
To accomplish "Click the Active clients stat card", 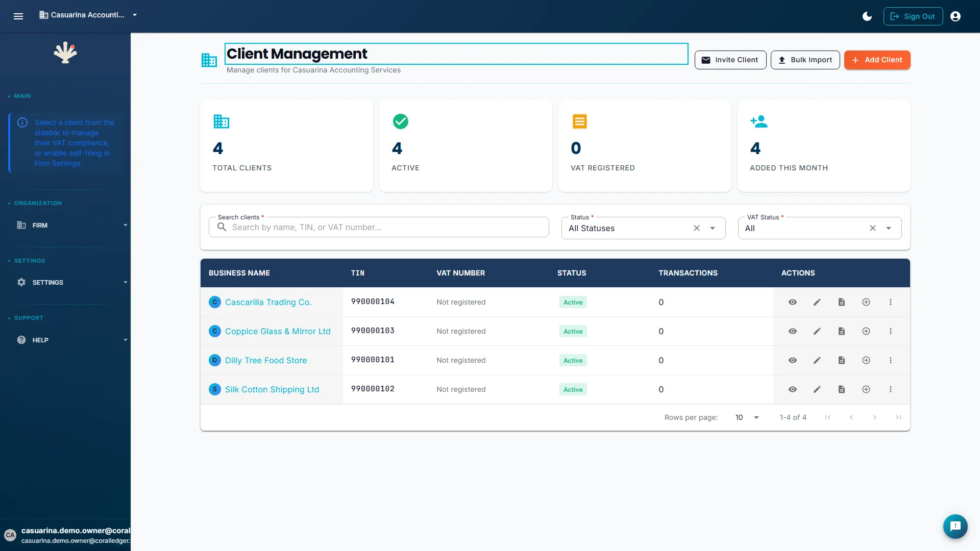I will click(x=465, y=146).
